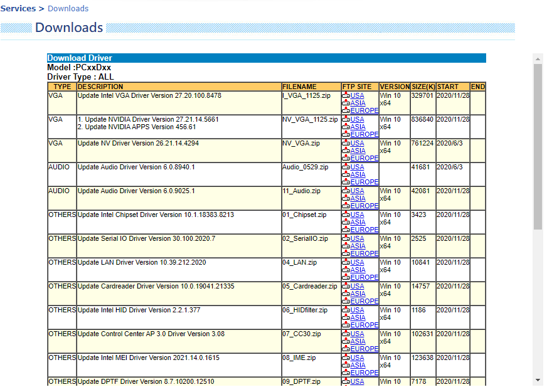Click the download icon beside ASIA for NV_VGA.zip
The height and width of the screenshot is (392, 547).
click(346, 151)
